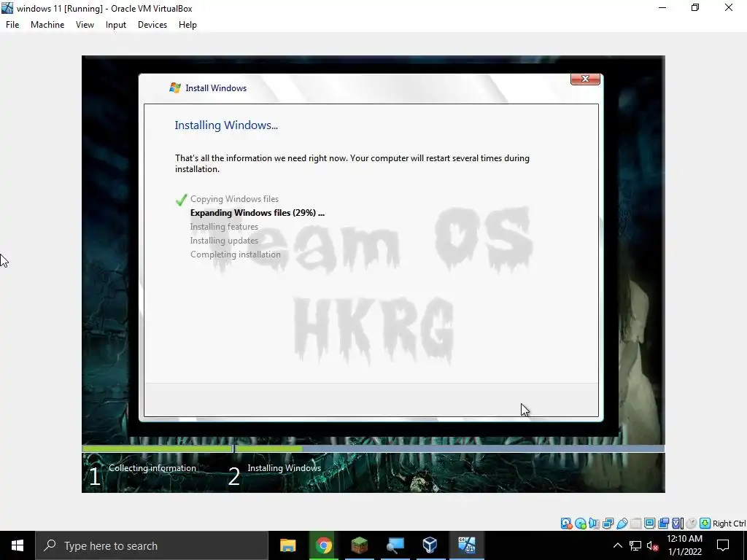Open File Explorer from the taskbar
Screen dimensions: 747x560
[287, 545]
